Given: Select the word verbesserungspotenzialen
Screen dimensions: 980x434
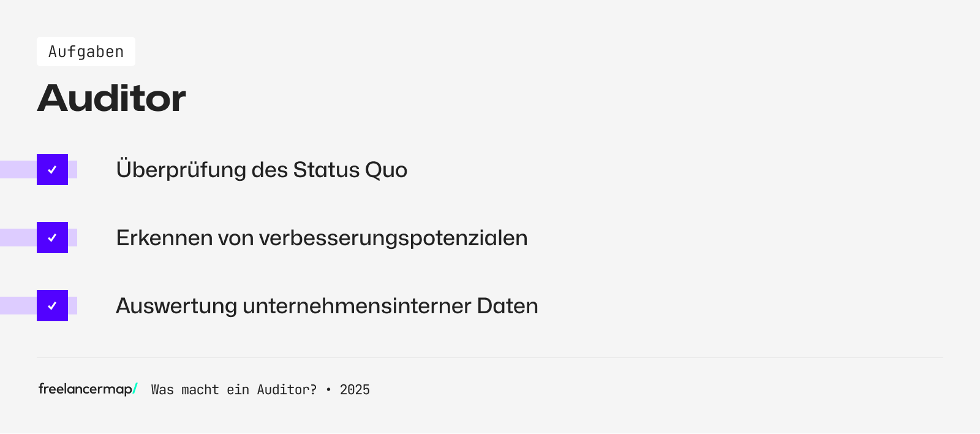Looking at the screenshot, I should coord(393,238).
